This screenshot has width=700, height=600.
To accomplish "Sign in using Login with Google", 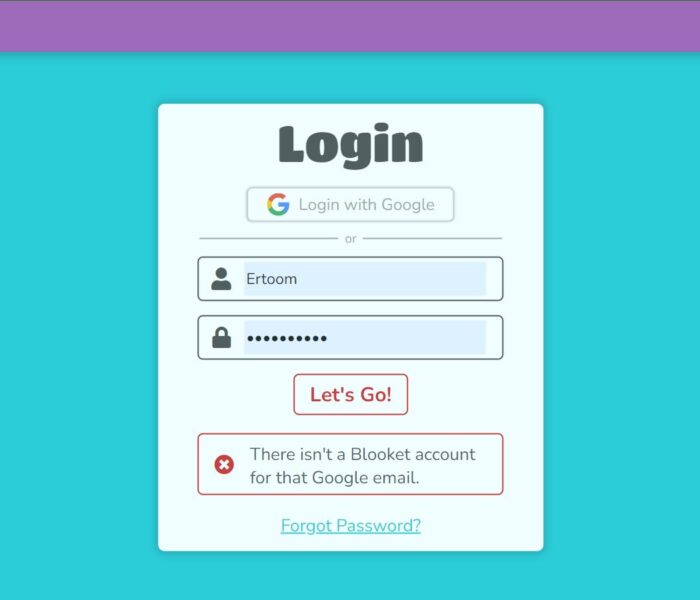I will (x=350, y=204).
